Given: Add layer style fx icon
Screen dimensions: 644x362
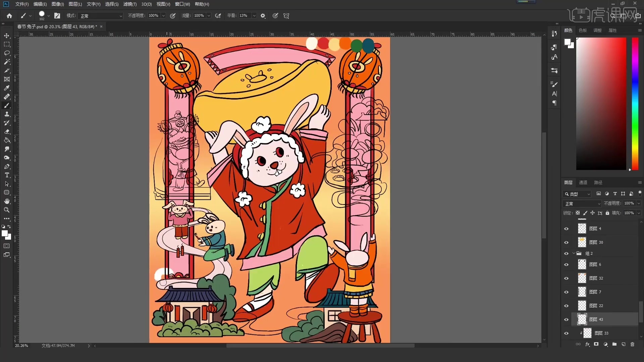Looking at the screenshot, I should tap(587, 344).
